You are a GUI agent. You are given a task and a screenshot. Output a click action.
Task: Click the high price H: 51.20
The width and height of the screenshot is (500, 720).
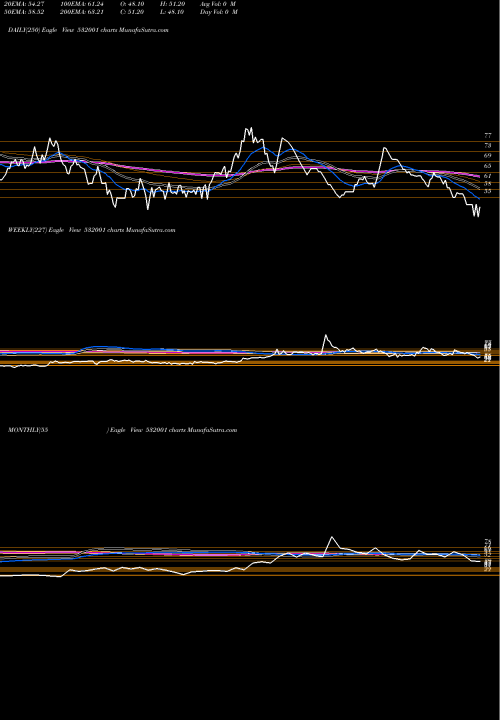coord(171,4)
